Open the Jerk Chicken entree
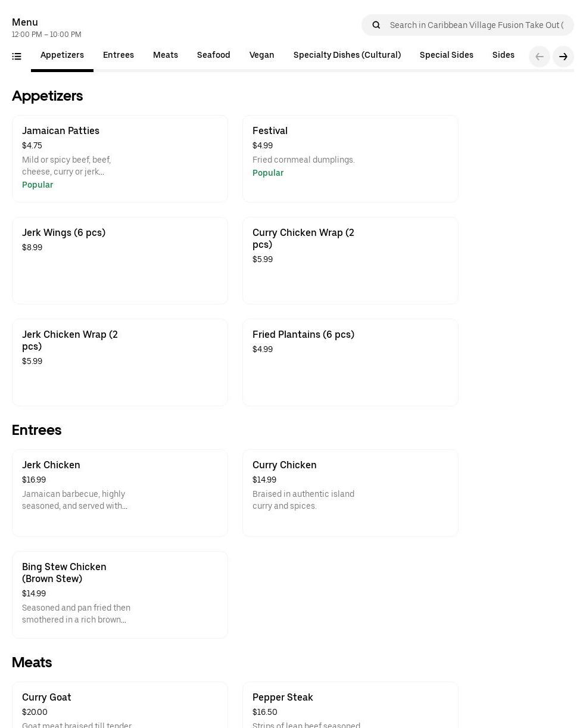 click(x=120, y=493)
